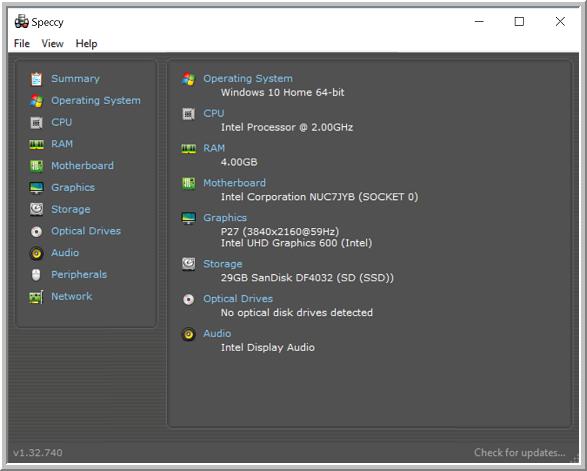
Task: Click the Audio speaker icon in sidebar
Action: coord(36,253)
